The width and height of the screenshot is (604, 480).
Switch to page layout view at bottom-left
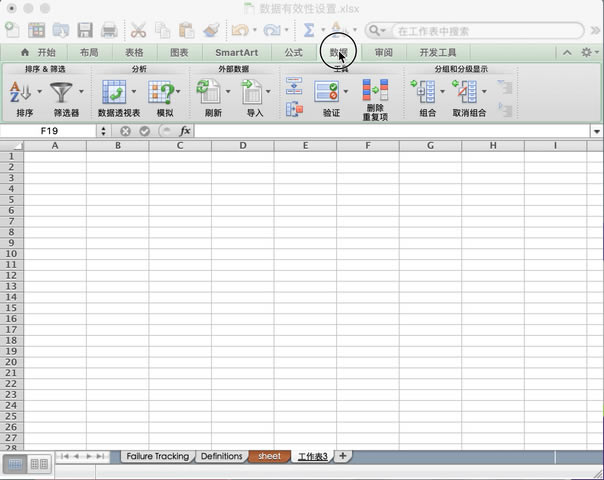(39, 464)
